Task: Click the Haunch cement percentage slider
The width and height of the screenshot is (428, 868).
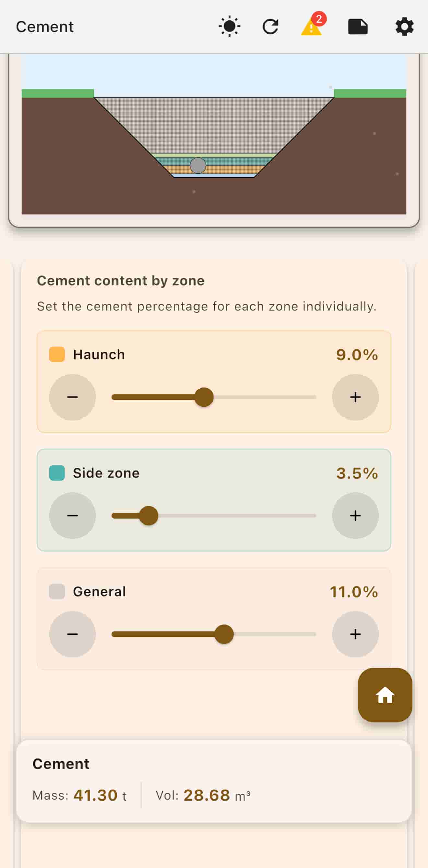Action: (204, 398)
